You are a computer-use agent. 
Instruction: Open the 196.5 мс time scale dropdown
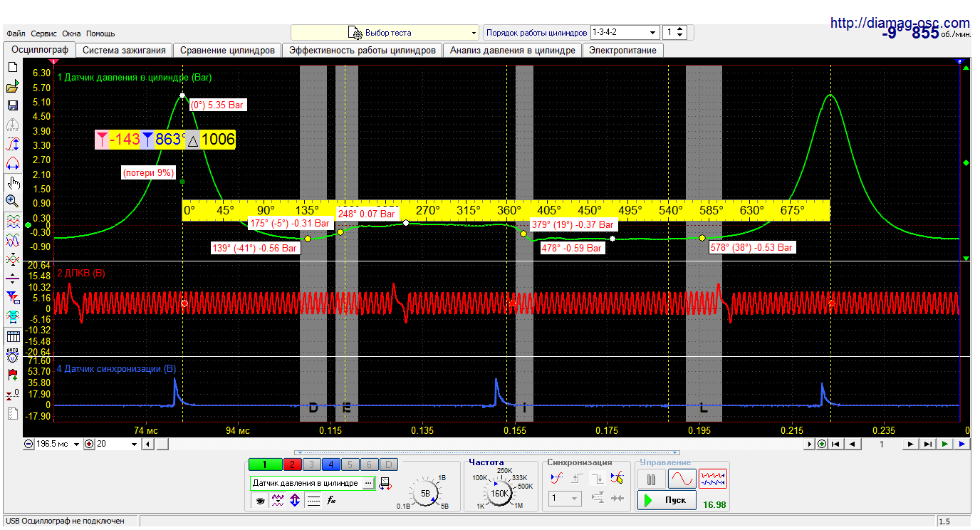click(x=77, y=444)
